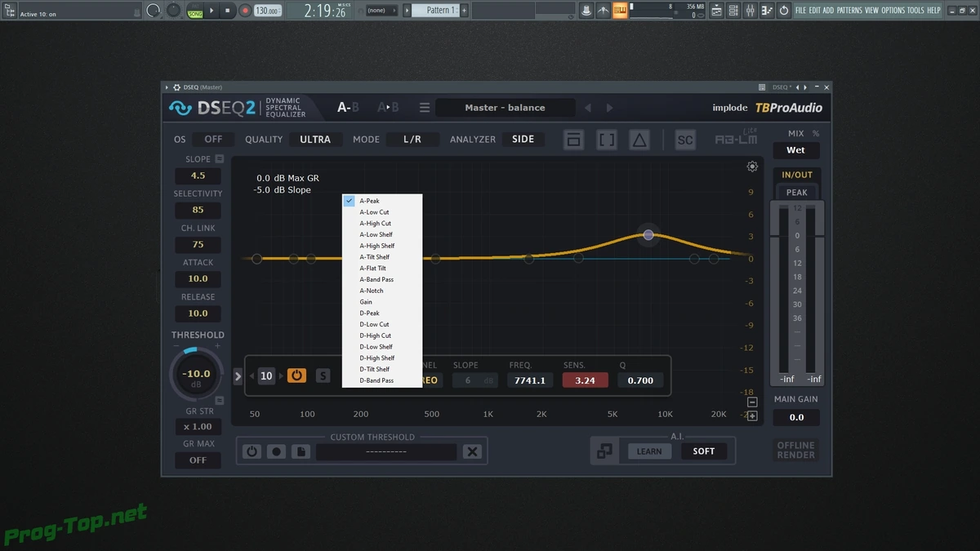This screenshot has width=980, height=551.
Task: Click slope options small icon
Action: [219, 159]
